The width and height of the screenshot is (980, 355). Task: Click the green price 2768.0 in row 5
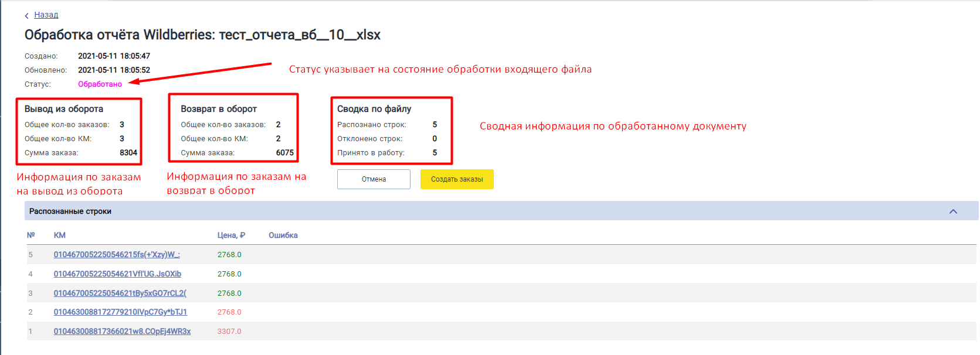pyautogui.click(x=229, y=254)
